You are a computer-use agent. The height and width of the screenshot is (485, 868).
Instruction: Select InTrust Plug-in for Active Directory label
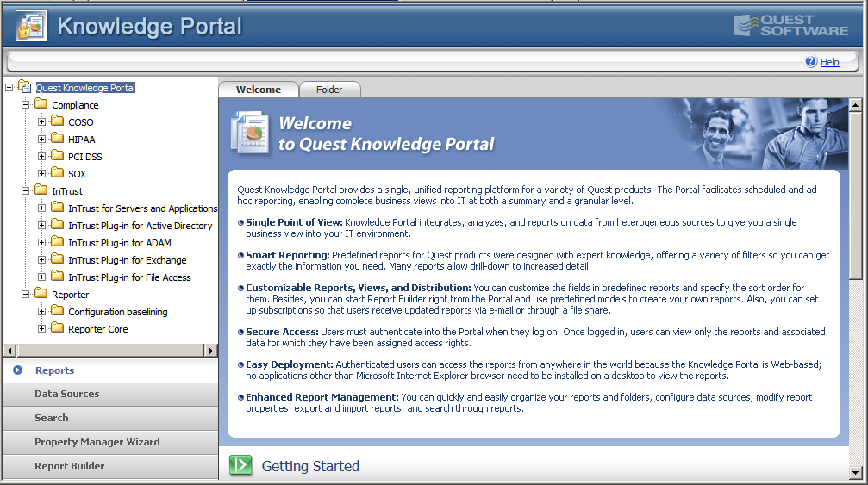pos(140,226)
